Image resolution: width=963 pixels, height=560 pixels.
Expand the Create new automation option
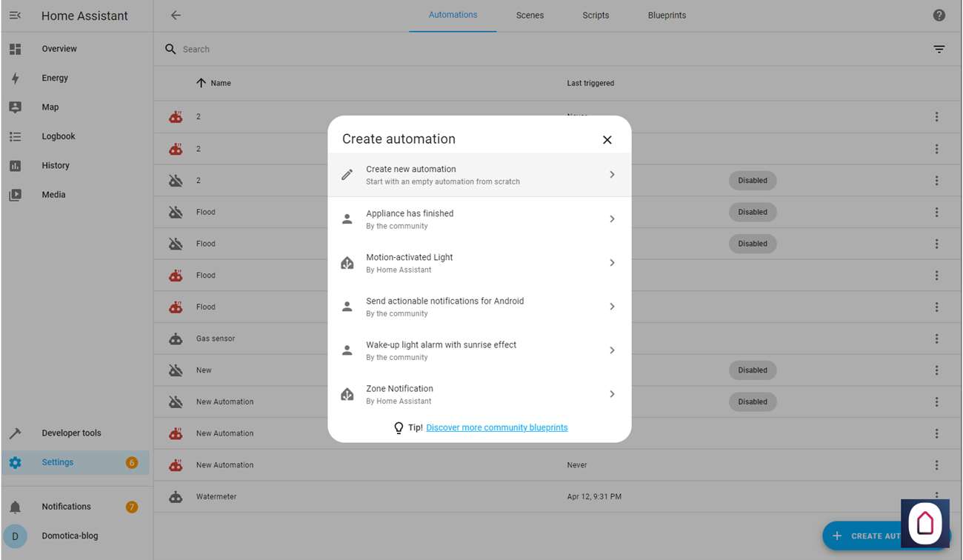point(612,175)
